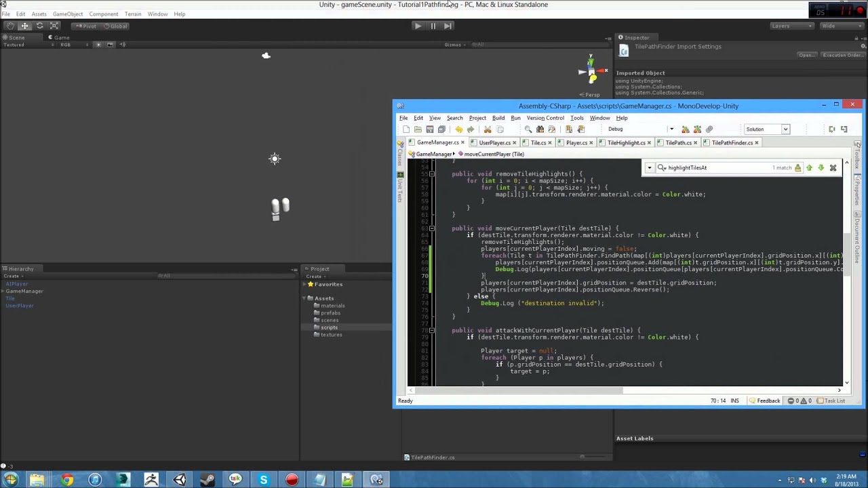
Task: Go to previous search match arrow
Action: coord(809,167)
